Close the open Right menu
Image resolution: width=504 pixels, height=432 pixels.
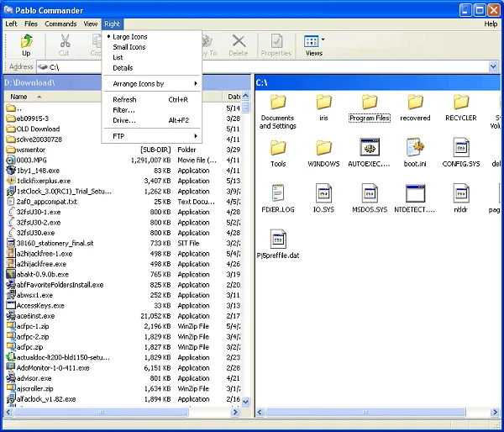(112, 24)
